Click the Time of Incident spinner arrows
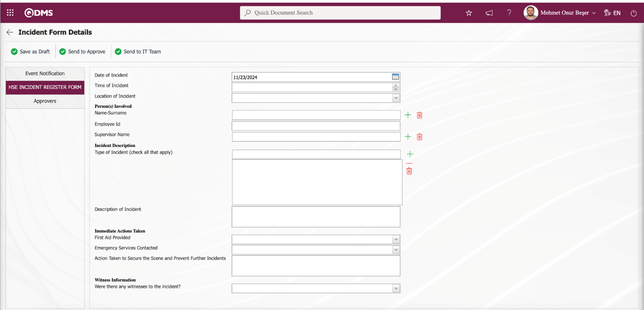644x310 pixels. (x=396, y=87)
